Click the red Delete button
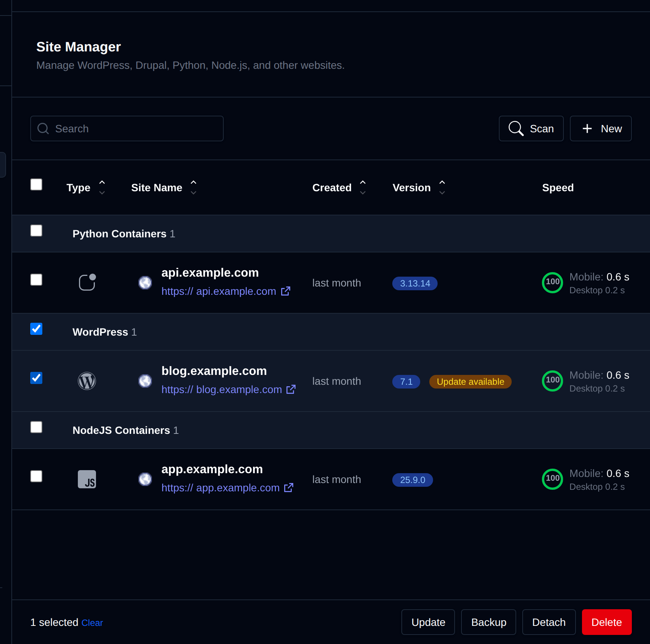 tap(607, 622)
